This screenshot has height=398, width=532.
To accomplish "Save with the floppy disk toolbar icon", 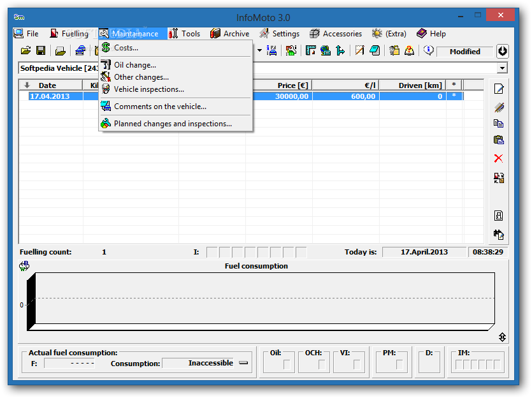I will (x=41, y=51).
